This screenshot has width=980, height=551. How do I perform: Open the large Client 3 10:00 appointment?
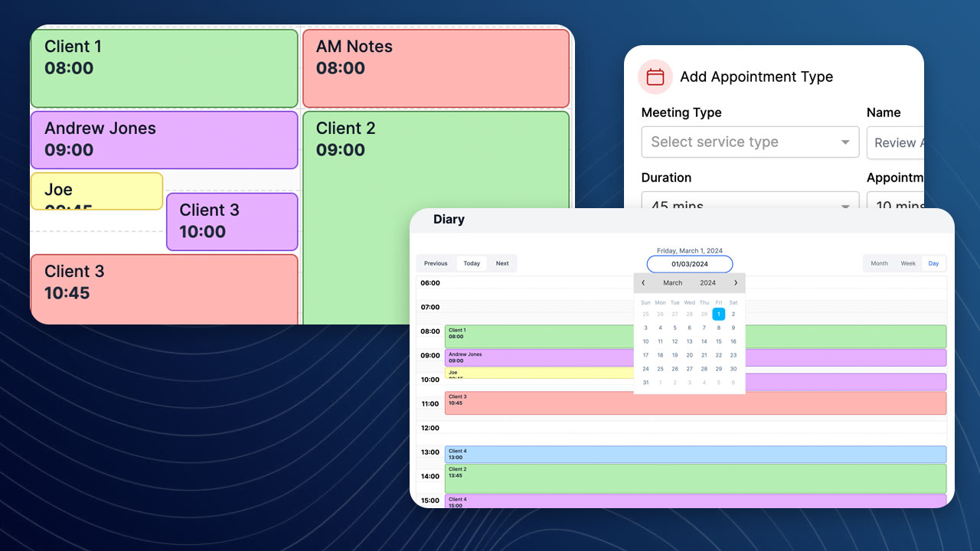[232, 222]
